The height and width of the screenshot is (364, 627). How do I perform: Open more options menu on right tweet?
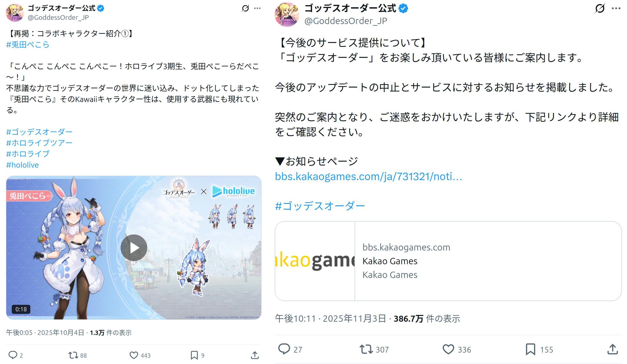[616, 8]
